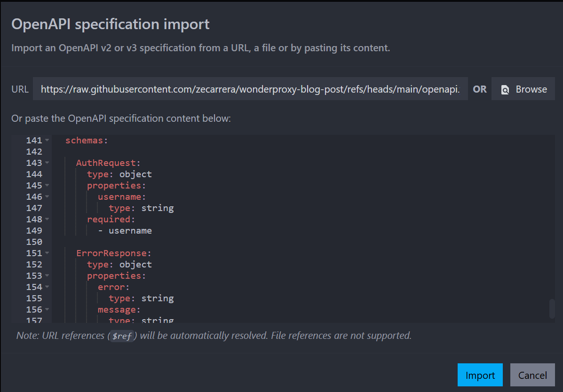Click the 'ErrorResponse:' key in editor
Viewport: 563px width, 392px height.
coord(113,253)
